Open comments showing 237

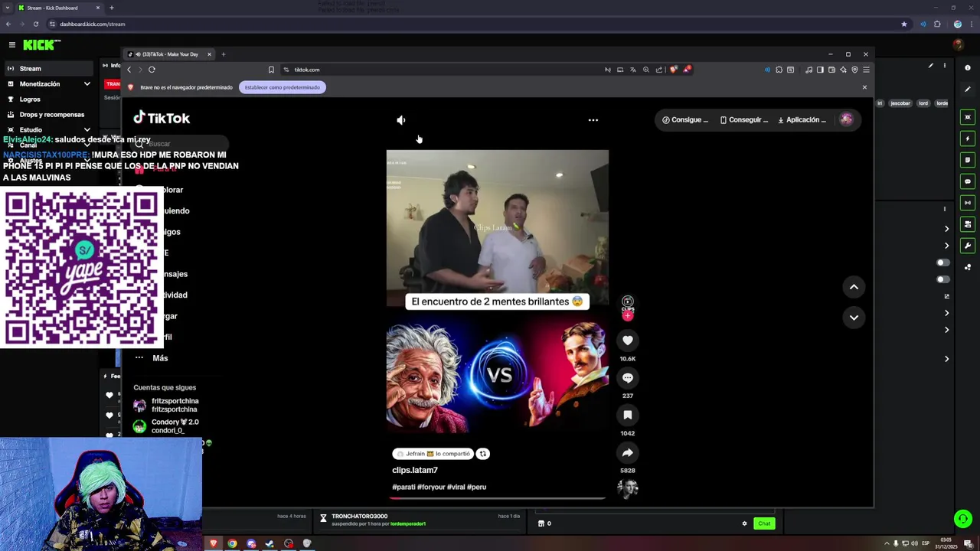click(x=627, y=378)
